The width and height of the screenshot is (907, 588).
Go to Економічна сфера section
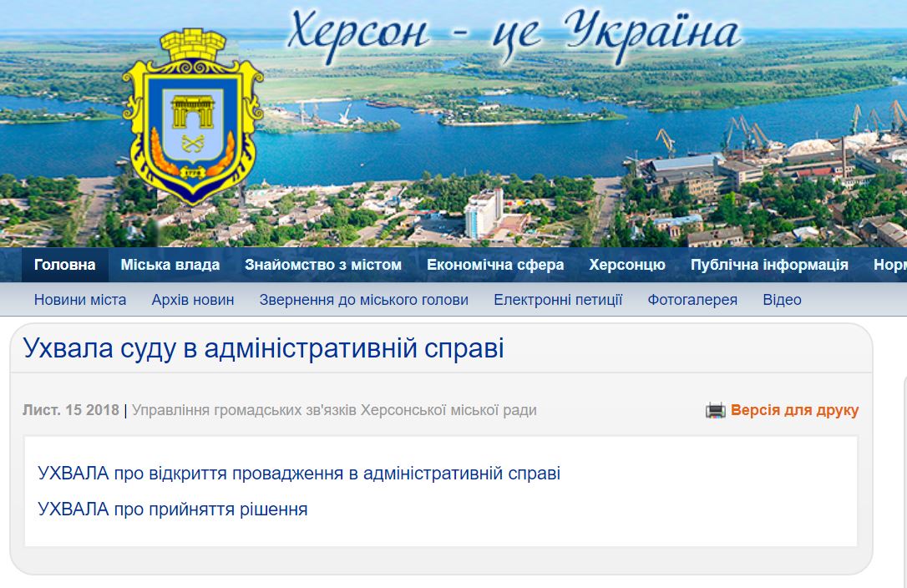tap(495, 266)
